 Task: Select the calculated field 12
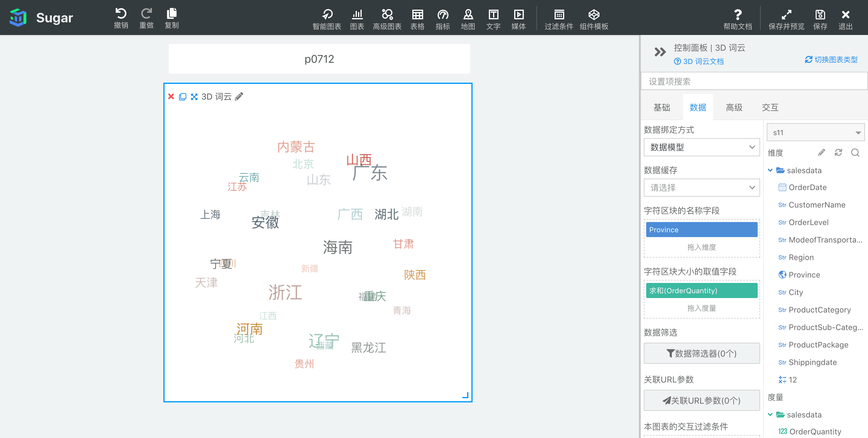793,380
